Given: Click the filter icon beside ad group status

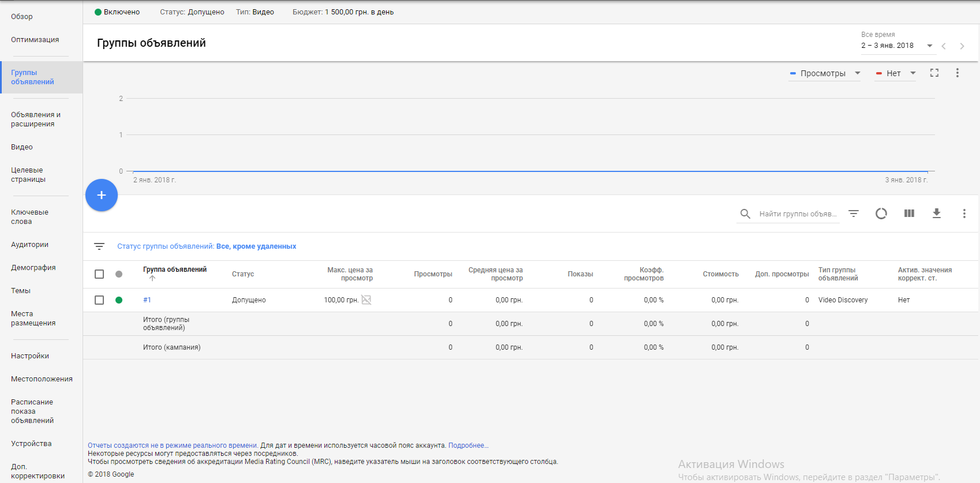Looking at the screenshot, I should 99,246.
